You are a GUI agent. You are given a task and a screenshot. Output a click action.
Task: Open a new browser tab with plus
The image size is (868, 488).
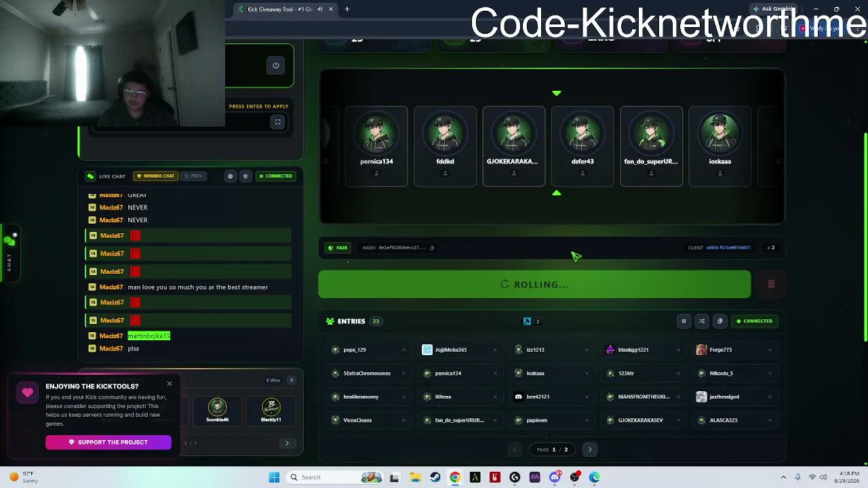point(347,9)
